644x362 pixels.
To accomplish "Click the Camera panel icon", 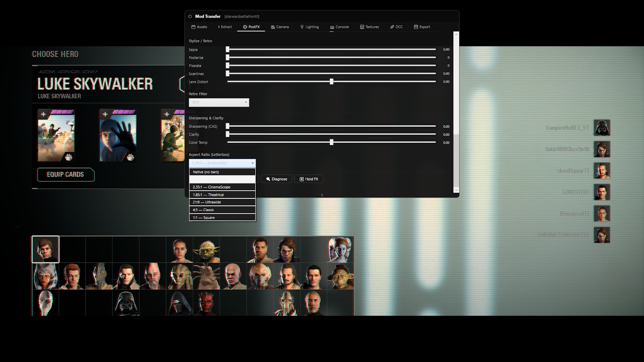I will [x=272, y=27].
